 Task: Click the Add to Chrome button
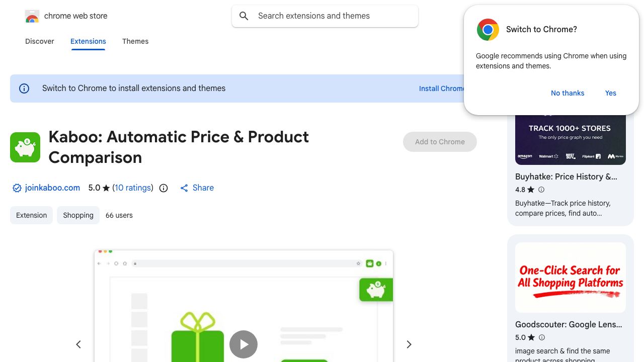[x=440, y=142]
